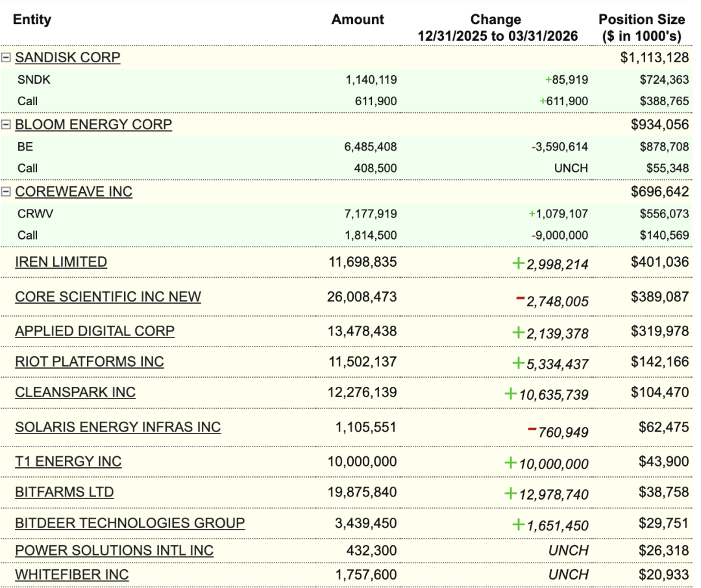Click SANDISK call position $388,765
The image size is (701, 588).
(665, 101)
